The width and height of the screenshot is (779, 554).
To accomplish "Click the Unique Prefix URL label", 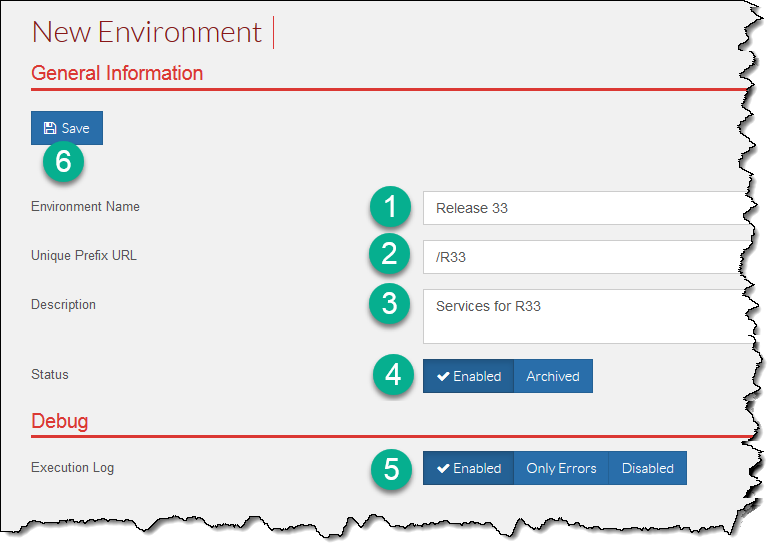I will [x=83, y=255].
